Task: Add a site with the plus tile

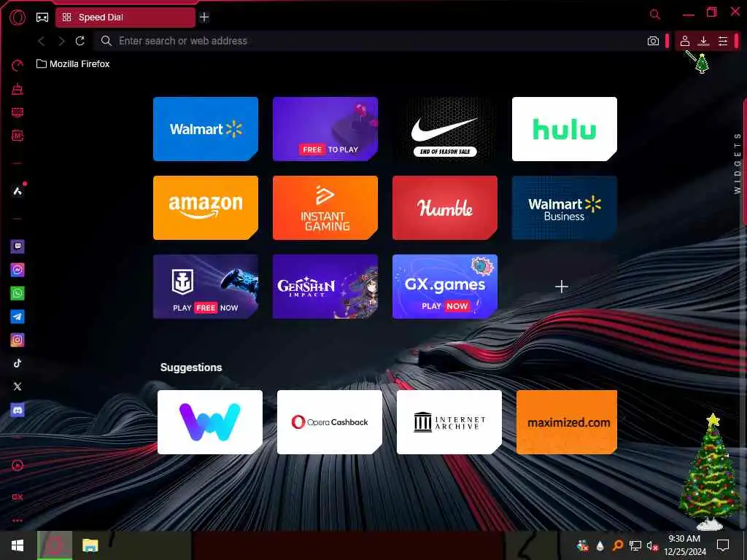Action: pos(562,286)
